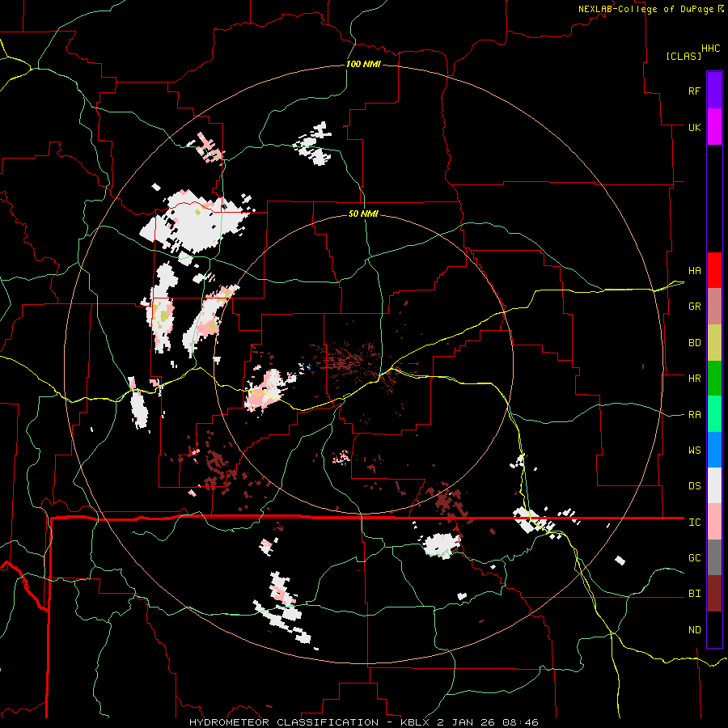
Task: Click the GC legend label
Action: (694, 558)
